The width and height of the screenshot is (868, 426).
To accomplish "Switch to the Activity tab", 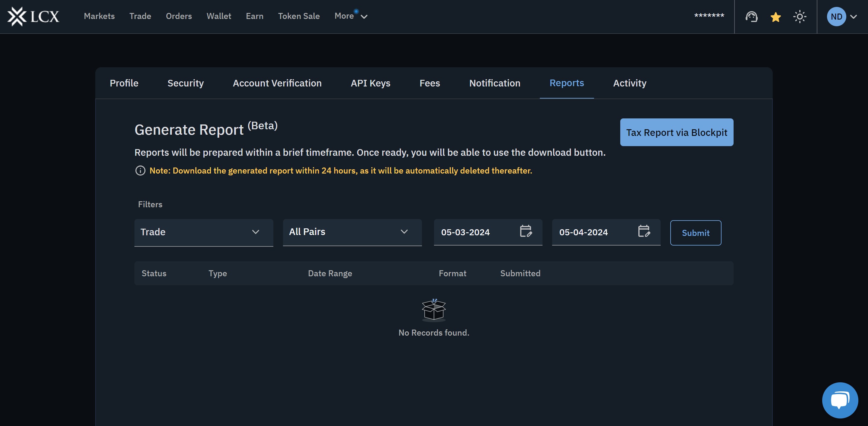I will [x=629, y=83].
